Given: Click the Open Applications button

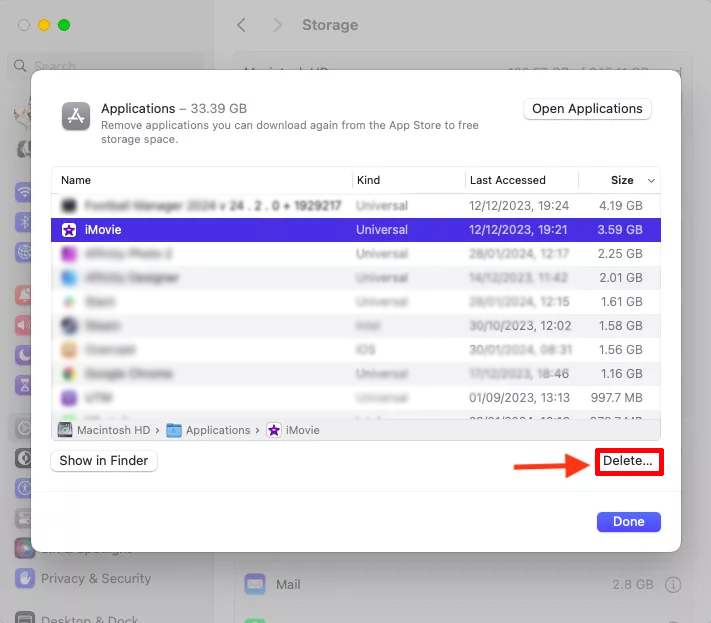Looking at the screenshot, I should (x=587, y=109).
